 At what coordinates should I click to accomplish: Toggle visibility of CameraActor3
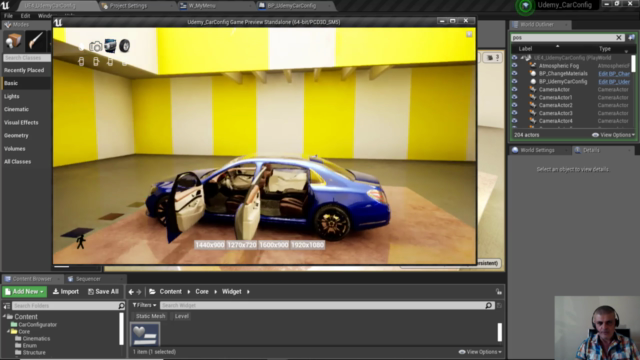(515, 113)
